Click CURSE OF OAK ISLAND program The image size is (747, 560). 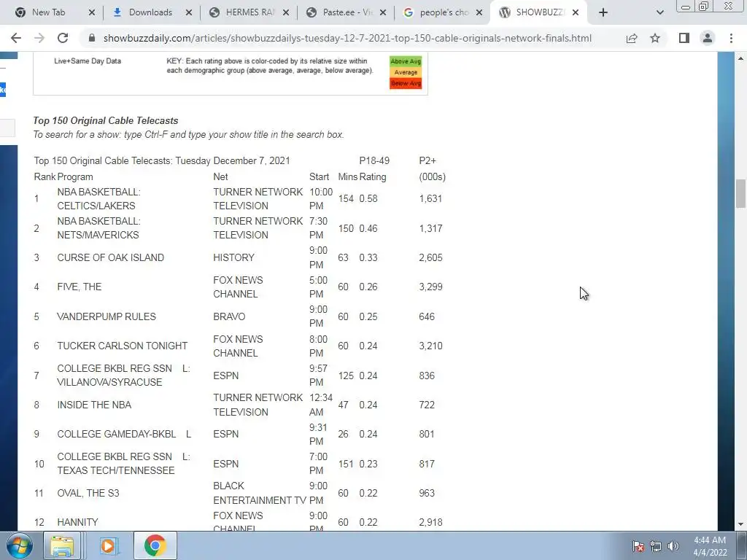point(111,257)
